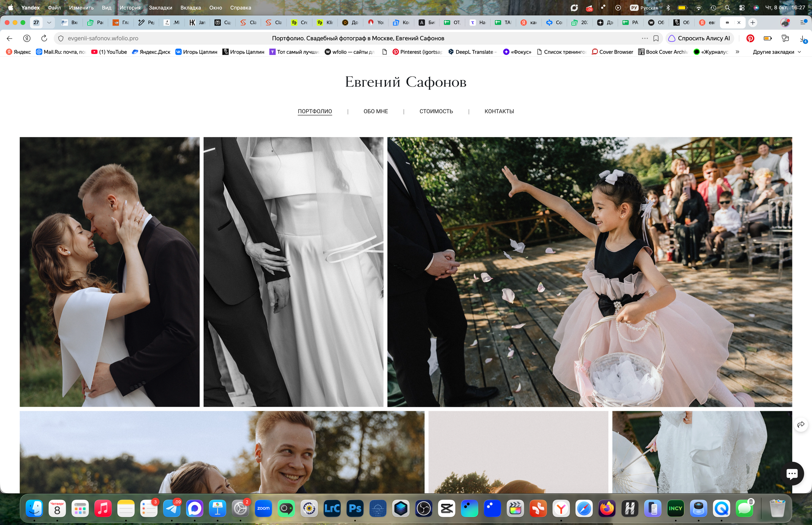Open Telegram in the Dock
Viewport: 812px width, 525px height.
(172, 509)
